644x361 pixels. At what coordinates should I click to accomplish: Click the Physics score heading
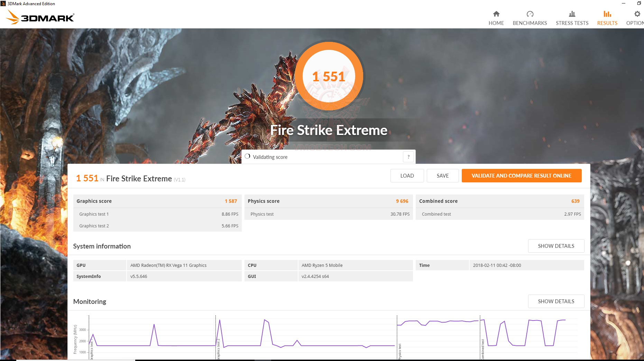tap(264, 201)
